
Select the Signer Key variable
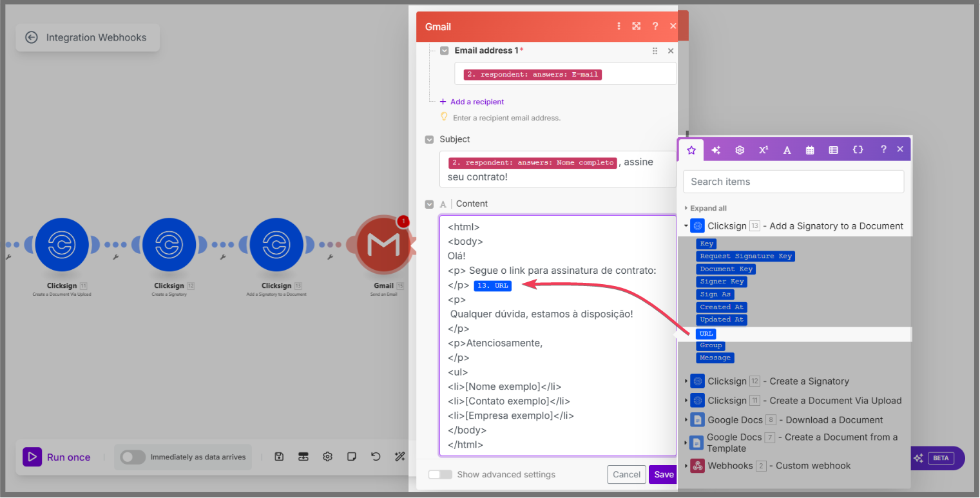pyautogui.click(x=722, y=282)
